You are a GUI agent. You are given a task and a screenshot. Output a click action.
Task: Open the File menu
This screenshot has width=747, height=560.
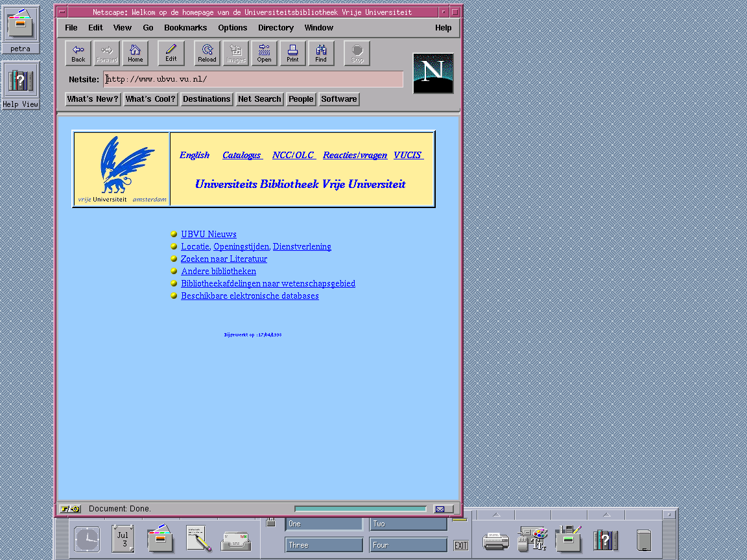71,28
